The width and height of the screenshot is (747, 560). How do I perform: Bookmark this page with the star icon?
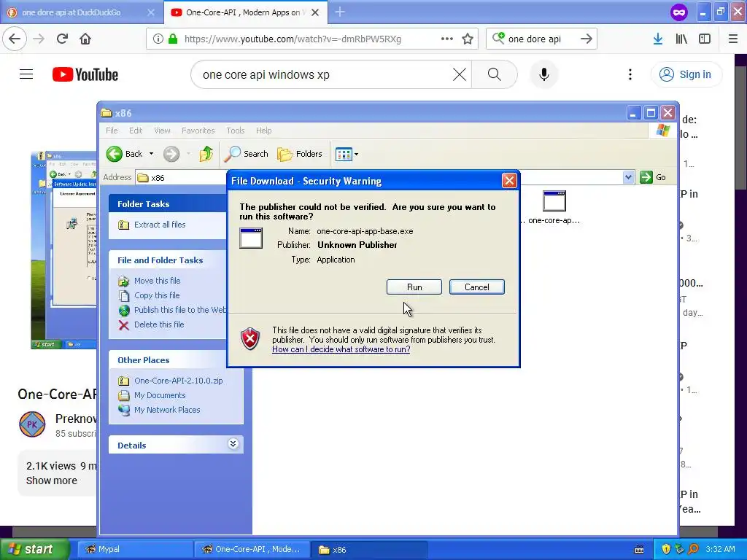pyautogui.click(x=468, y=39)
